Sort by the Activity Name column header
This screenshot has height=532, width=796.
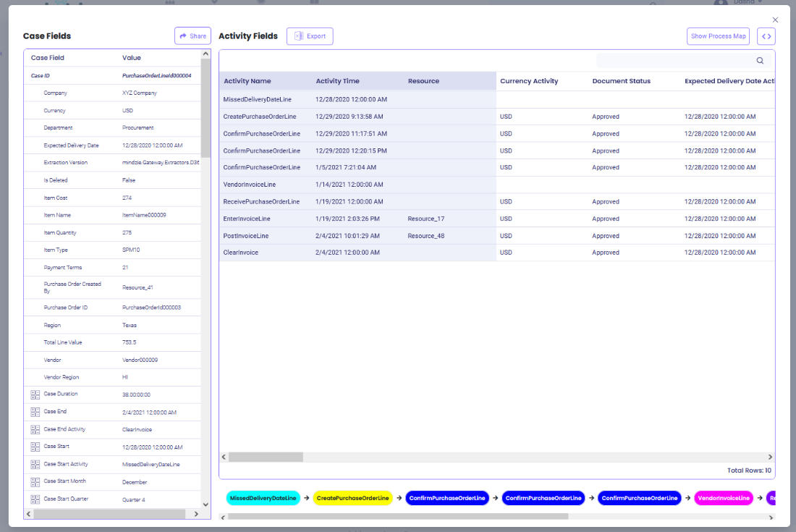click(247, 81)
